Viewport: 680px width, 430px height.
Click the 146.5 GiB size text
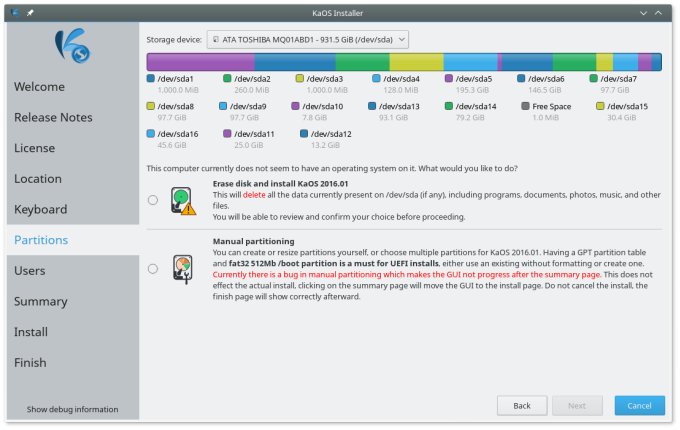545,90
